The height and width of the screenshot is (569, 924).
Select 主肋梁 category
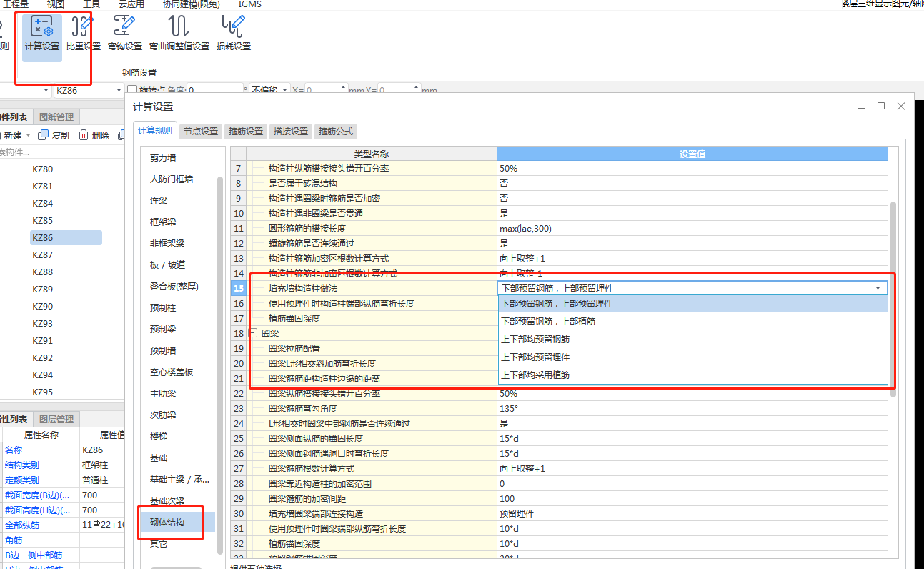tap(163, 394)
